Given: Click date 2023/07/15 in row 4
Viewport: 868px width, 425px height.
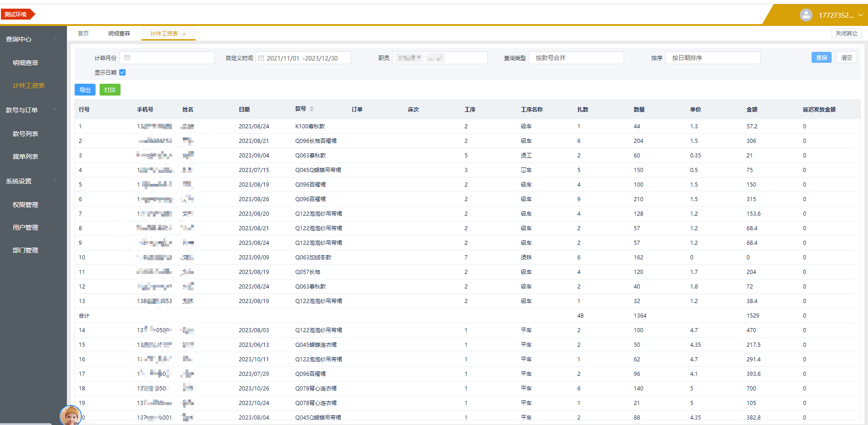Looking at the screenshot, I should point(254,170).
